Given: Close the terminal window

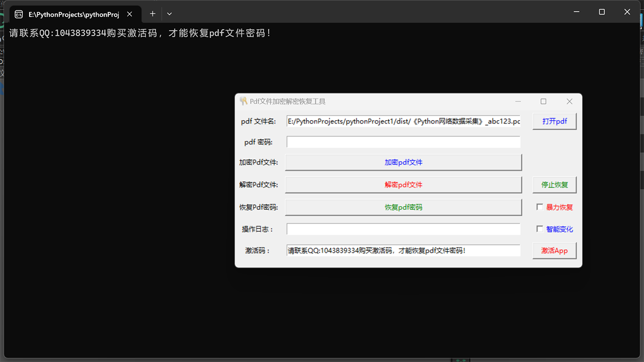Looking at the screenshot, I should 627,12.
